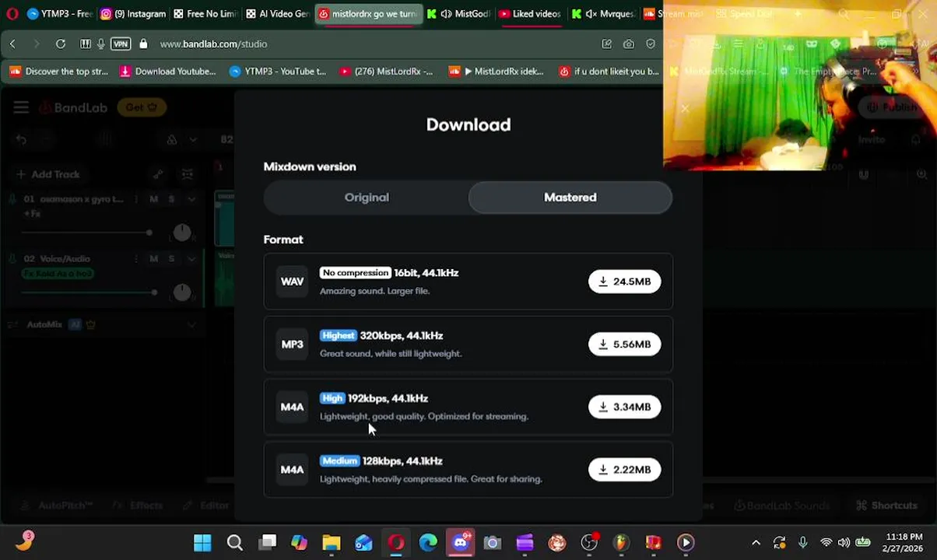Download the MP3 5.56MB file
The width and height of the screenshot is (937, 560).
624,345
